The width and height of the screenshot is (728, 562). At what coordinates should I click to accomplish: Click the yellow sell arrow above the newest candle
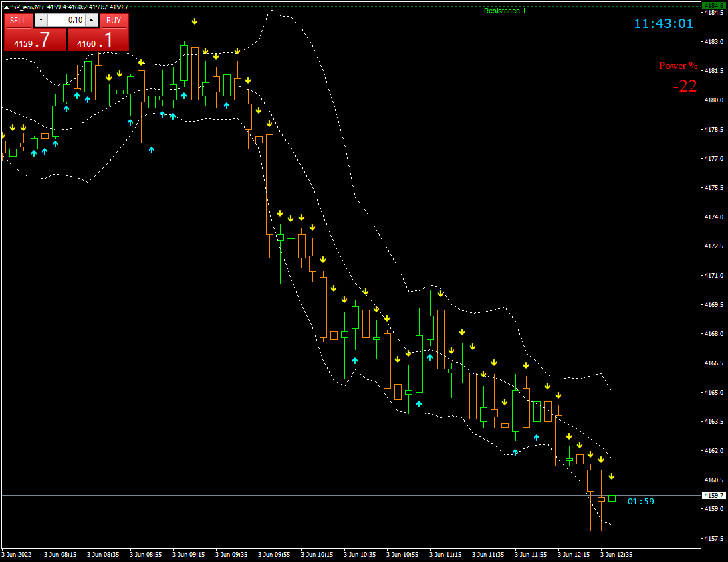612,476
